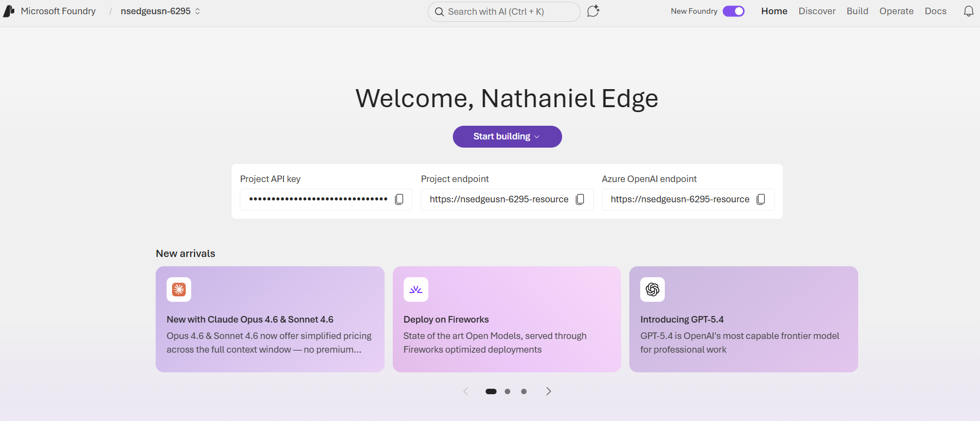Screen dimensions: 980x421
Task: Open the Introducing GPT-5.4 card
Action: pyautogui.click(x=743, y=319)
